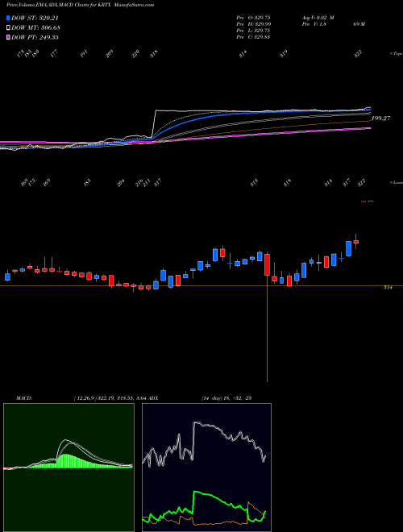Screen dimensions: 403x532
Task: Select the 'DOW ST: 320.21' legend text
Action: (x=35, y=19)
